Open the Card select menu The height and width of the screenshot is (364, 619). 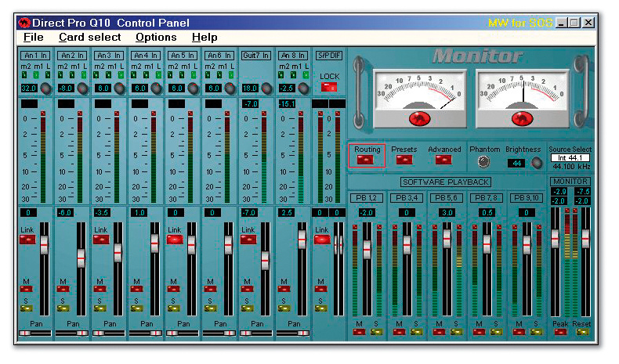pos(89,37)
